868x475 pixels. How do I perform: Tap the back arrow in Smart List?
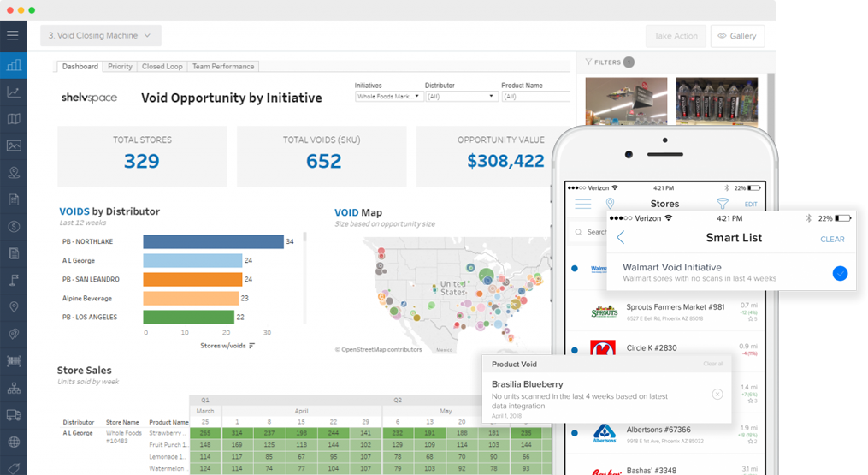coord(621,238)
